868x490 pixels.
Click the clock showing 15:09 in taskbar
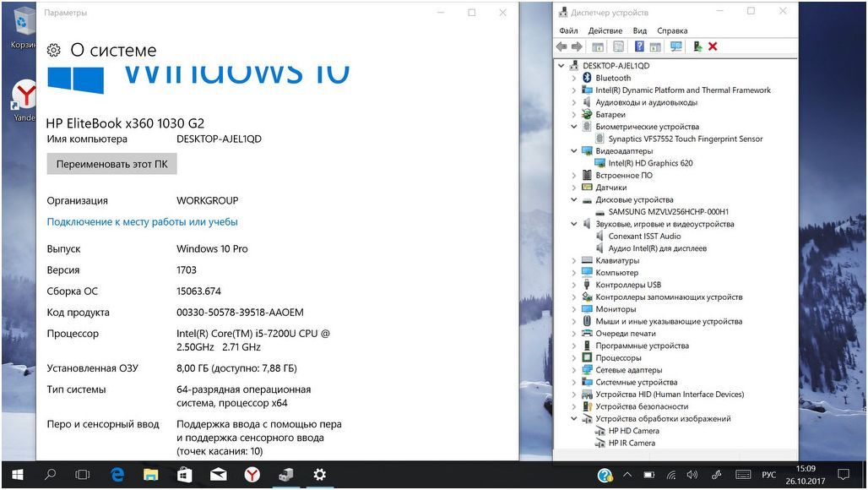(x=807, y=474)
